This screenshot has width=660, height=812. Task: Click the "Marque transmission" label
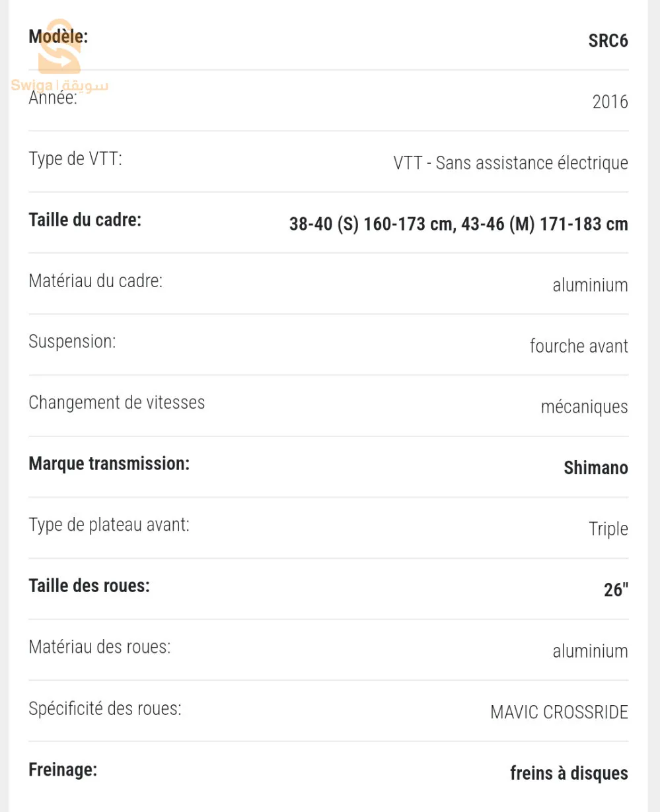click(x=109, y=464)
